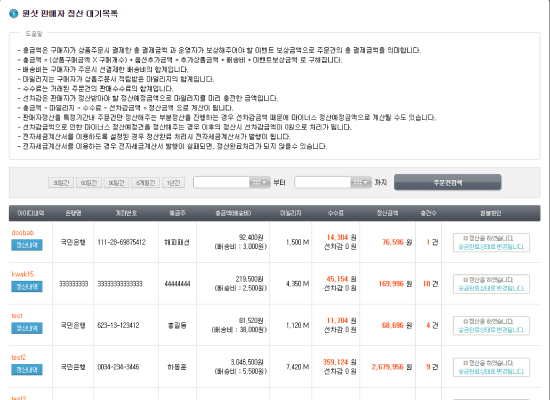Image resolution: width=550 pixels, height=400 pixels.
Task: Open the doobab seller ID link
Action: [x=23, y=233]
